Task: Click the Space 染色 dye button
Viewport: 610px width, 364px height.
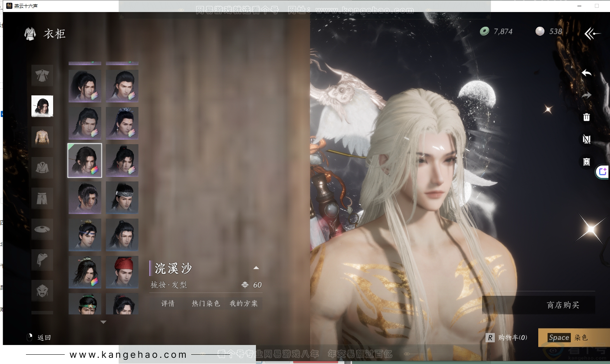Action: coord(574,337)
